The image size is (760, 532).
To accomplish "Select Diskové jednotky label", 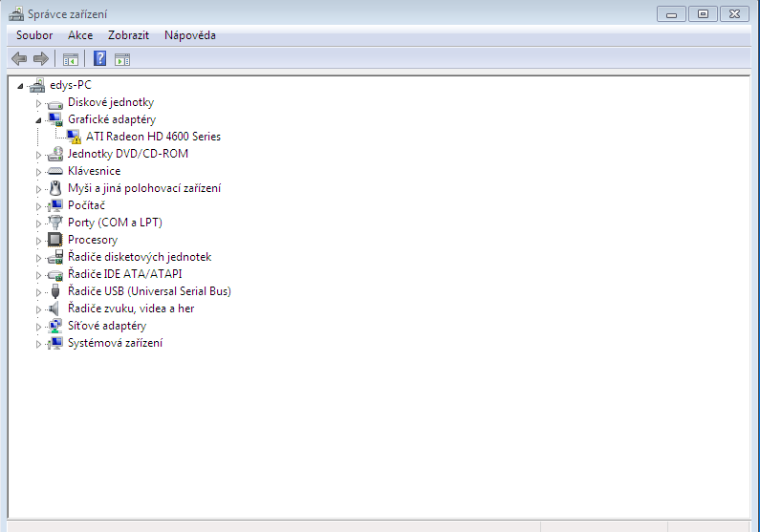I will [x=111, y=102].
